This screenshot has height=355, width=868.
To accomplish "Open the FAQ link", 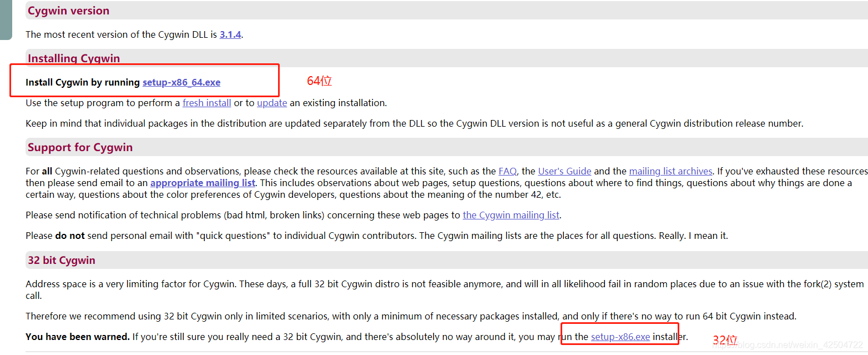I will [507, 171].
